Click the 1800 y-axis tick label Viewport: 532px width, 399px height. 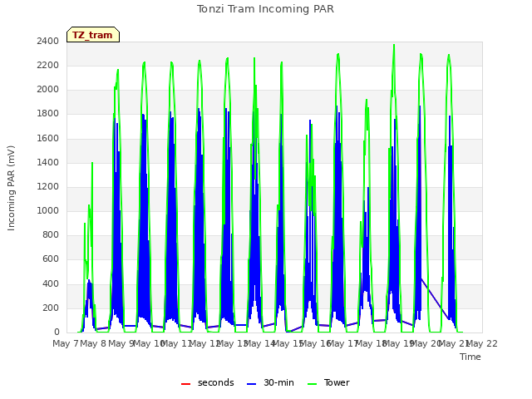(x=48, y=114)
